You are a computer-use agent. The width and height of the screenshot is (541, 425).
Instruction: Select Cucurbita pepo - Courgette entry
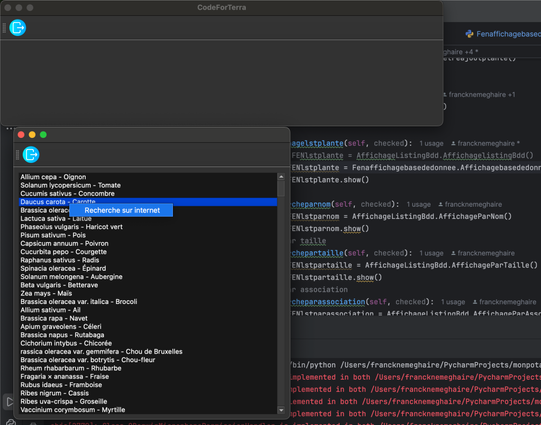tap(63, 252)
